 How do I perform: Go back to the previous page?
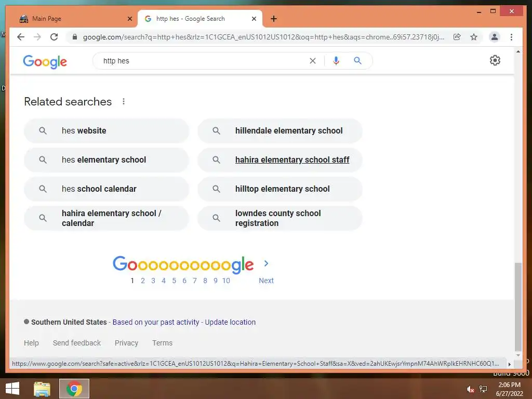[21, 37]
